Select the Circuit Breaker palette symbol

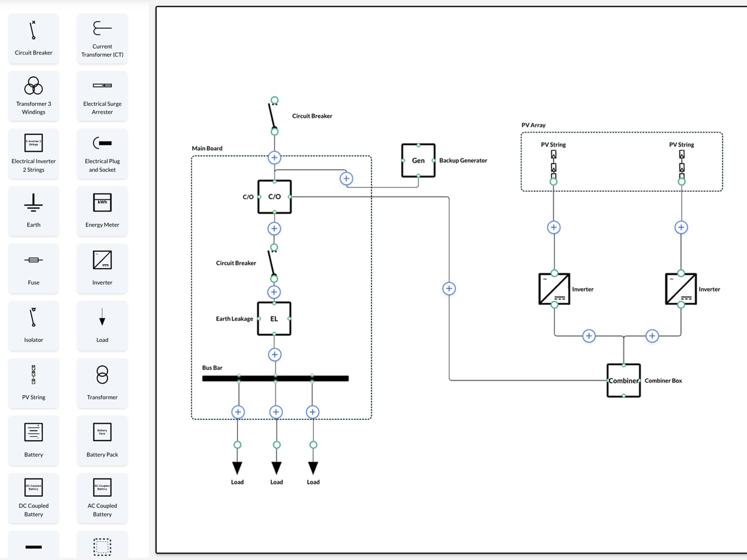(x=34, y=39)
